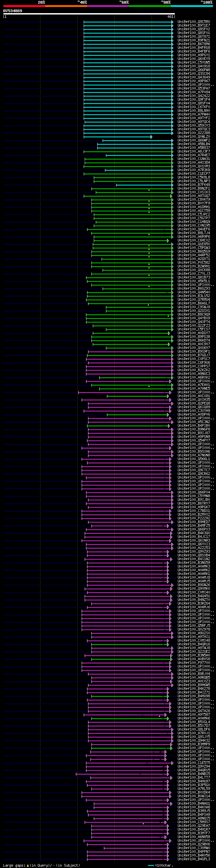Image resolution: width=216 pixels, height=868 pixels.
Task: Select UniRef100_C3XYH9 label
Action: 194,411
